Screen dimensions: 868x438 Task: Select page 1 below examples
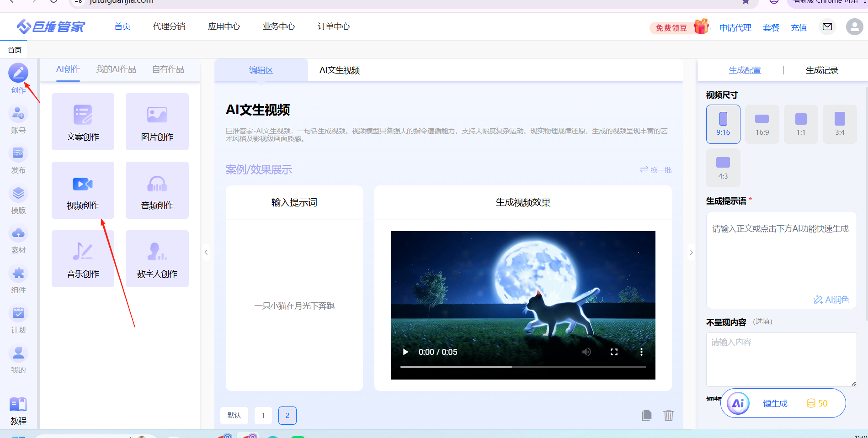263,416
